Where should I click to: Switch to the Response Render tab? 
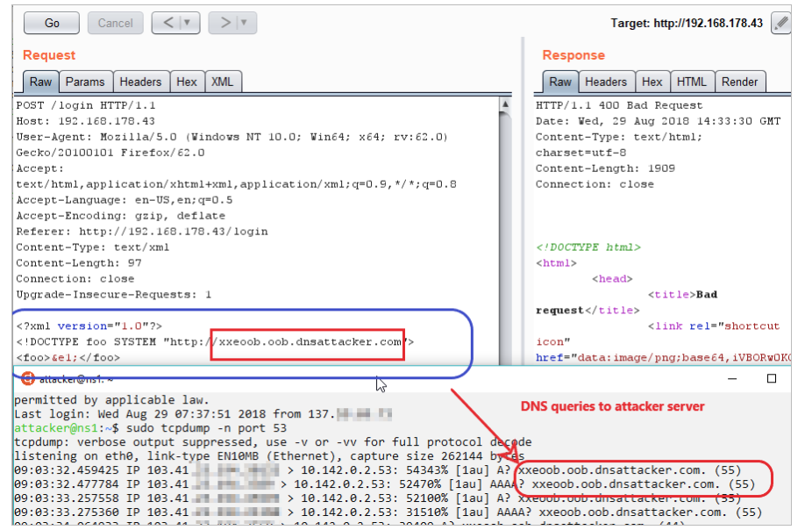pyautogui.click(x=739, y=82)
